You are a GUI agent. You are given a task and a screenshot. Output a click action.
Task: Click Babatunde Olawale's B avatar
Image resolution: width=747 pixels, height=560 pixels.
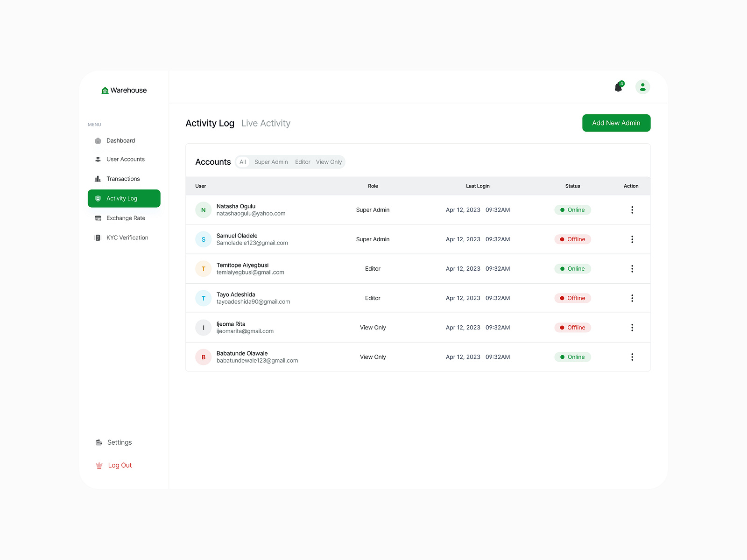[204, 357]
